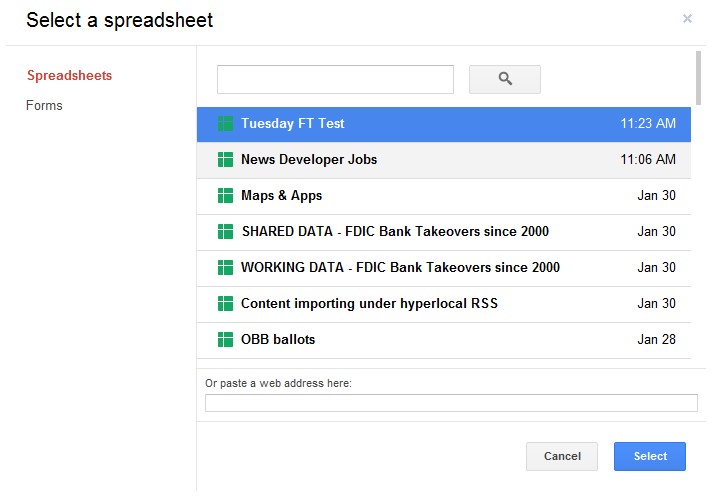The height and width of the screenshot is (497, 717).
Task: Switch to the Spreadsheets tab
Action: click(69, 76)
